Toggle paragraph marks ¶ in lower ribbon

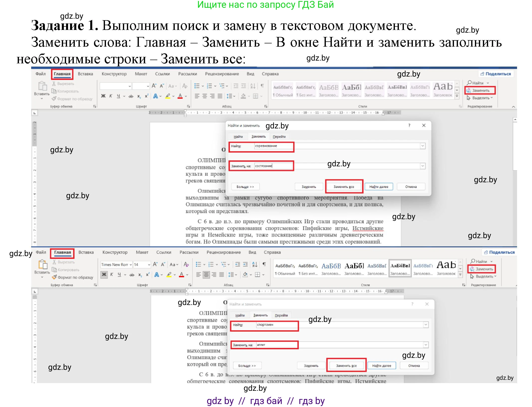point(264,264)
